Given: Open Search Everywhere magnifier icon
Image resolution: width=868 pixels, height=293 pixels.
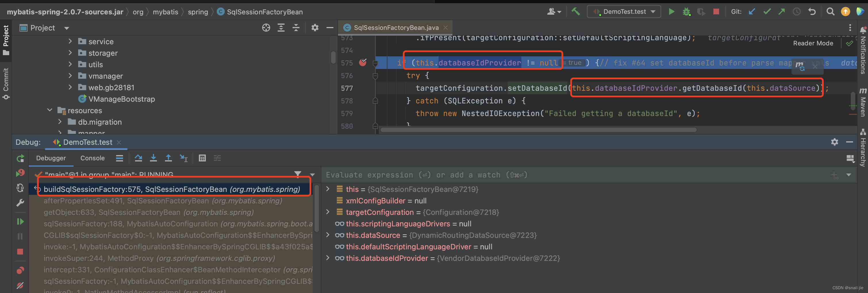Looking at the screenshot, I should (831, 12).
